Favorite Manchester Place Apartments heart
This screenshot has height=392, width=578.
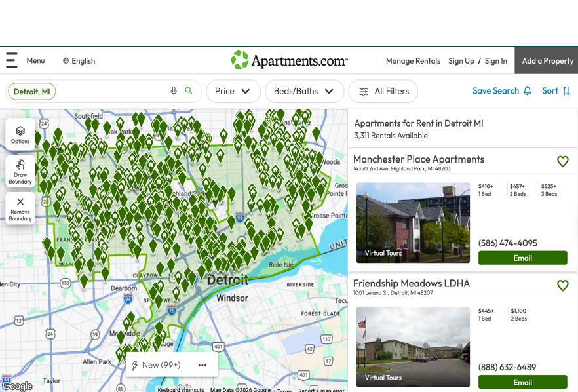click(562, 161)
